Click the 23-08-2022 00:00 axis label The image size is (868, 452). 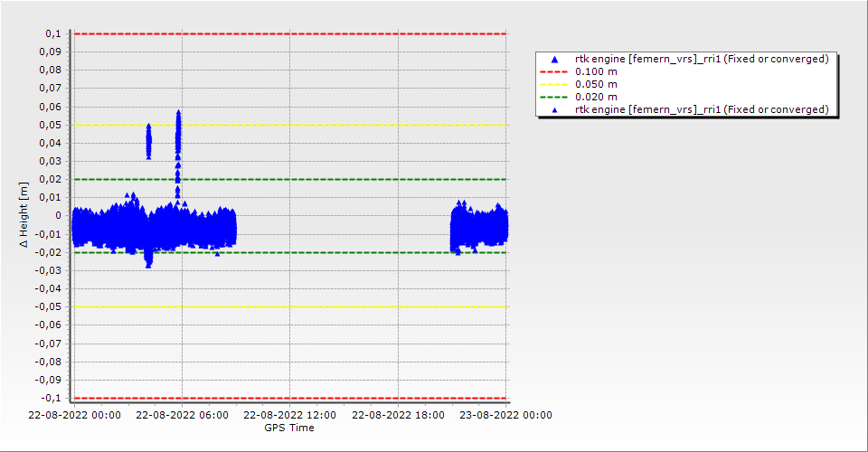[x=505, y=416]
